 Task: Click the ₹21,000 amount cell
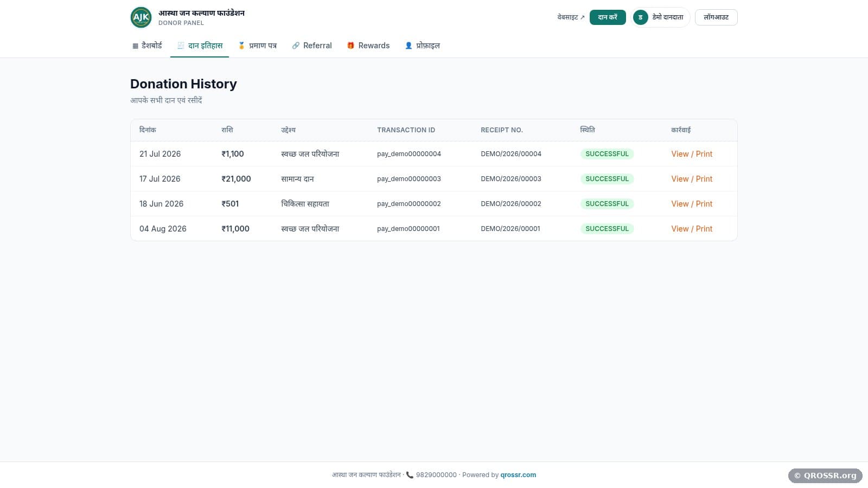point(236,179)
